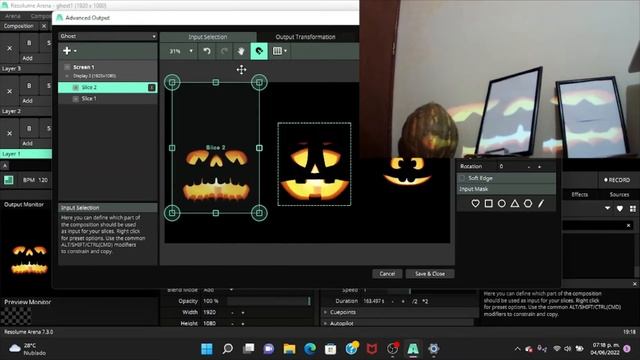
Task: Choose the square mask shape
Action: pos(489,203)
